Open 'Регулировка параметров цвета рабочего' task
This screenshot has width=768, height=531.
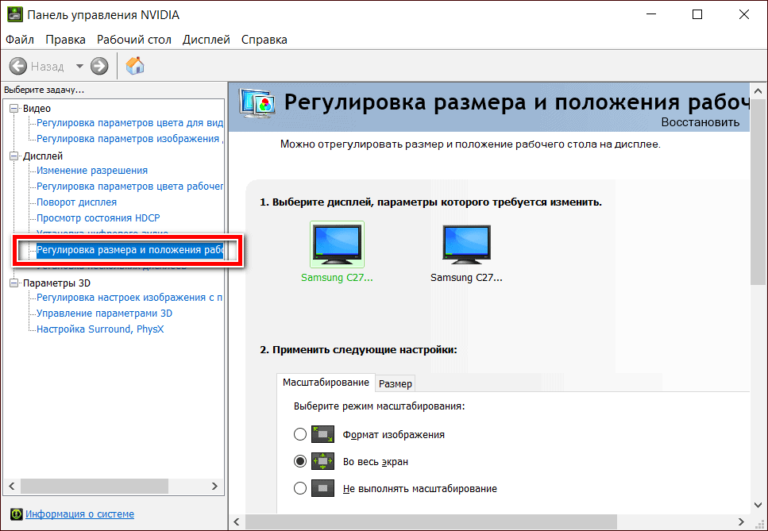coord(130,186)
